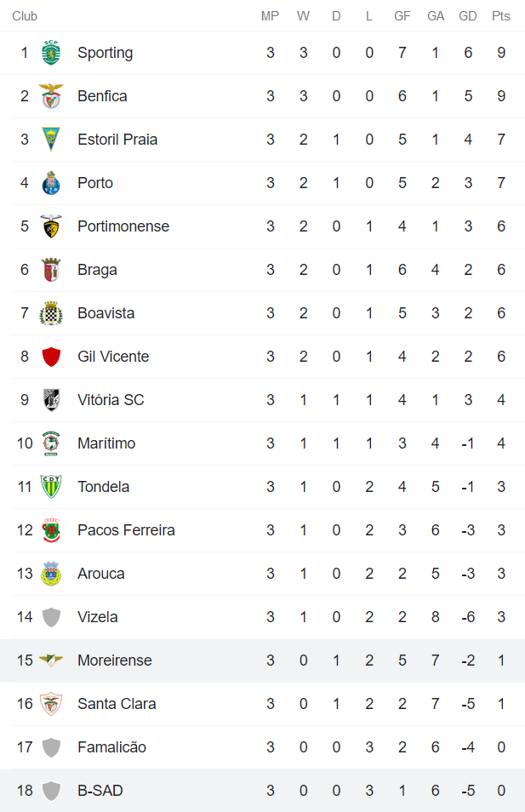This screenshot has height=812, width=525.
Task: Click the Vitória SC crest icon
Action: [52, 400]
